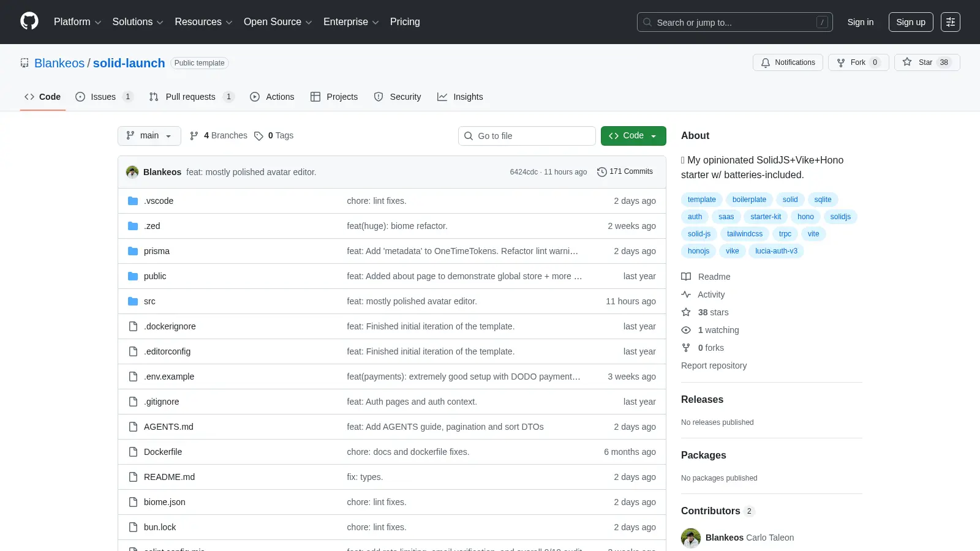Click the .dockerignore file icon
Viewport: 980px width, 551px height.
133,326
